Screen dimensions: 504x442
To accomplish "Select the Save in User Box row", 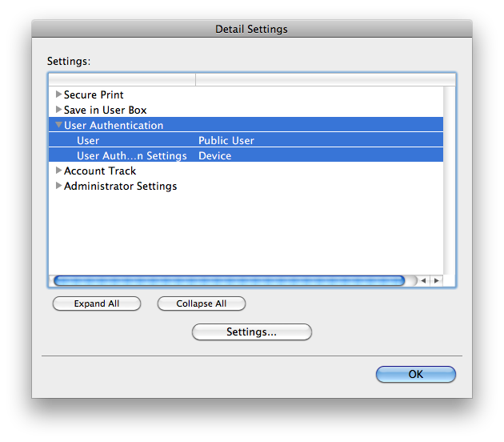I will point(246,110).
